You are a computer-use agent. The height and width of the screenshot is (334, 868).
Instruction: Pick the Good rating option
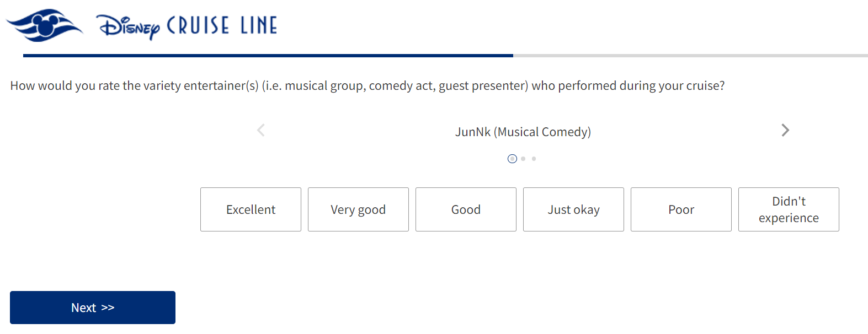[x=466, y=209]
